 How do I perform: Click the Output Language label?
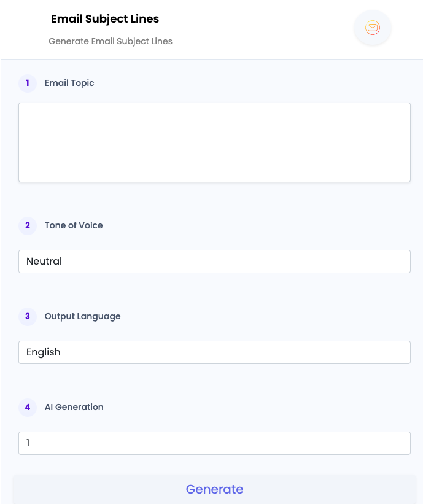83,317
